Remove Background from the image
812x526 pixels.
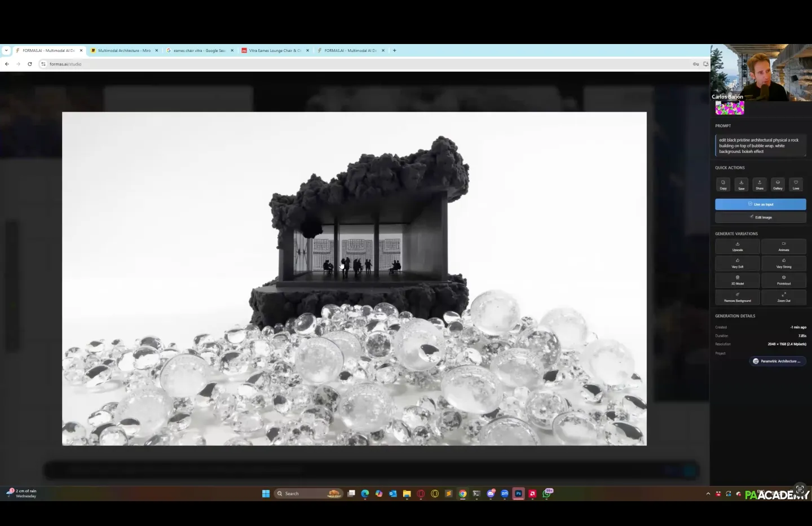point(738,297)
